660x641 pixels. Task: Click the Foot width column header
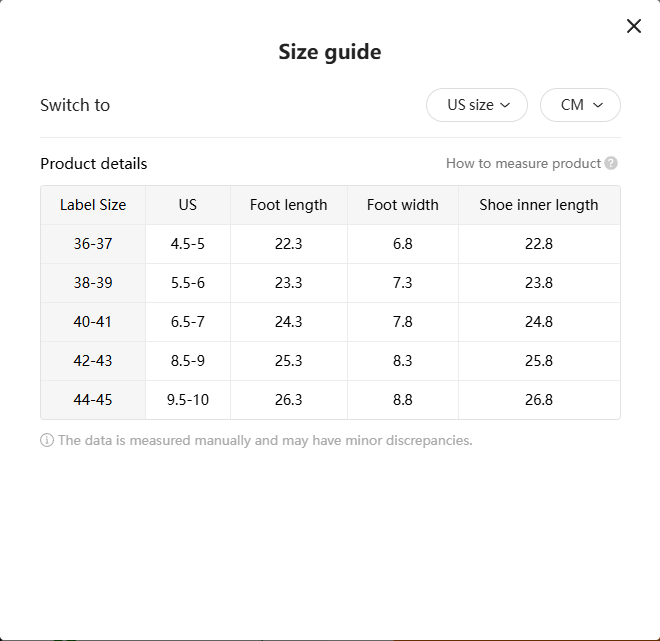(x=403, y=205)
